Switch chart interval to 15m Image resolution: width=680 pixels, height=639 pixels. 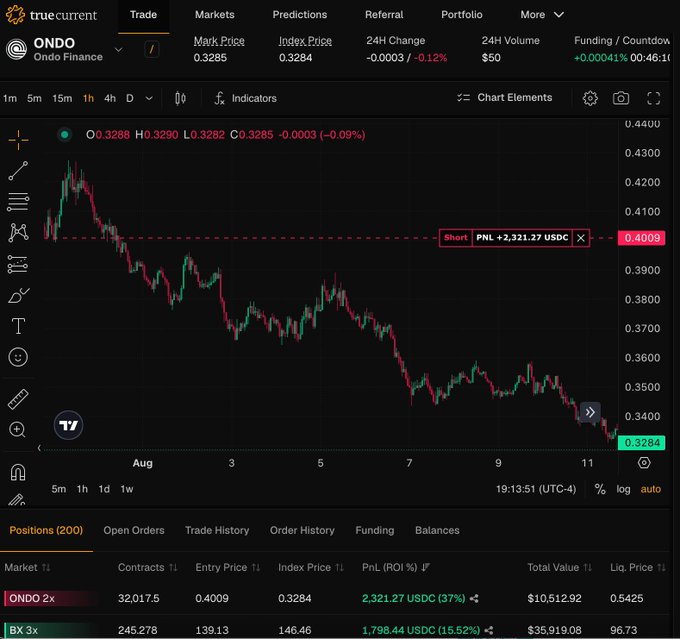coord(62,98)
